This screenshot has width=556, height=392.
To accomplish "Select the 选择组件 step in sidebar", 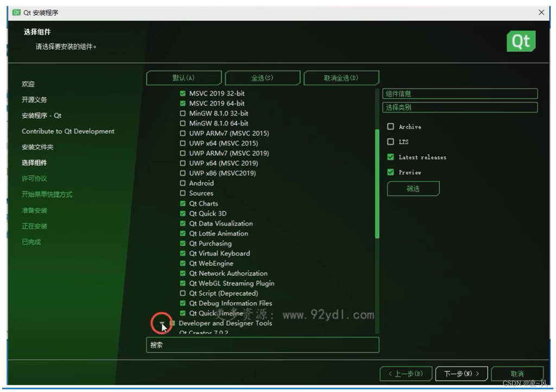I will point(34,163).
